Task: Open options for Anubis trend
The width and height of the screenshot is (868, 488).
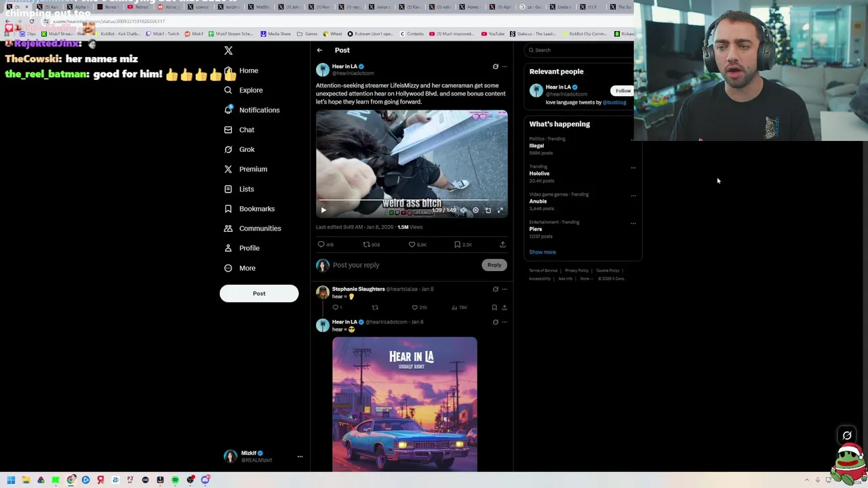Action: click(x=633, y=196)
